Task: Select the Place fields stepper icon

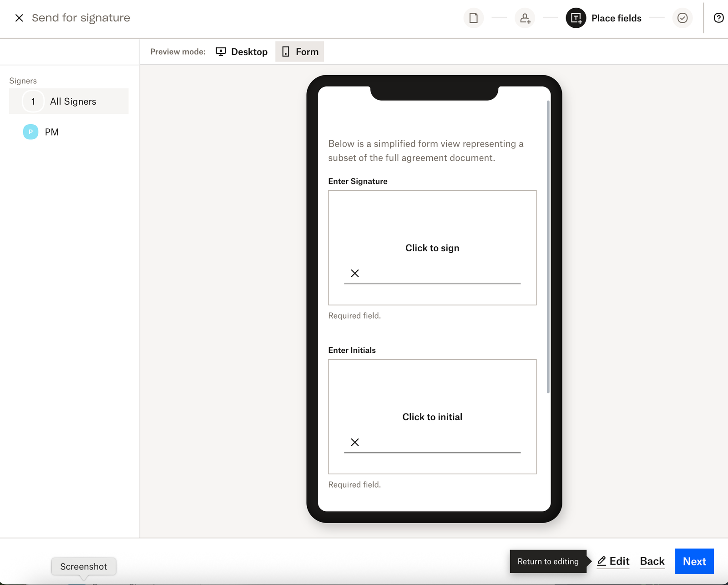Action: pyautogui.click(x=575, y=18)
